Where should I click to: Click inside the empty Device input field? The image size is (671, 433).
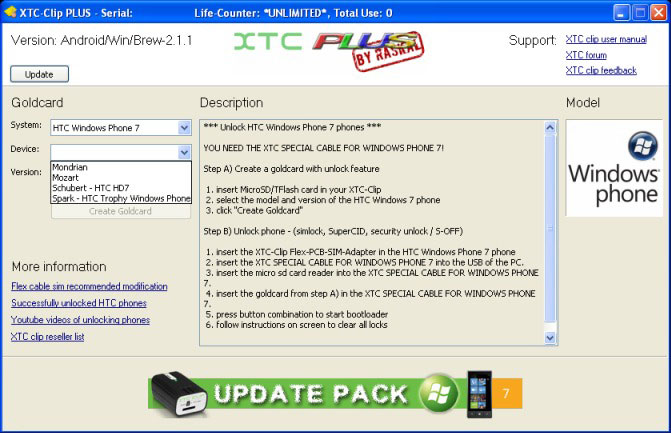[x=114, y=152]
